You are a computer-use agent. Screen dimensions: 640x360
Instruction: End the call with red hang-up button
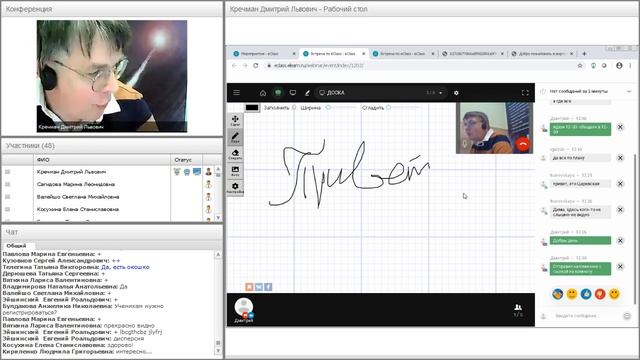(523, 144)
